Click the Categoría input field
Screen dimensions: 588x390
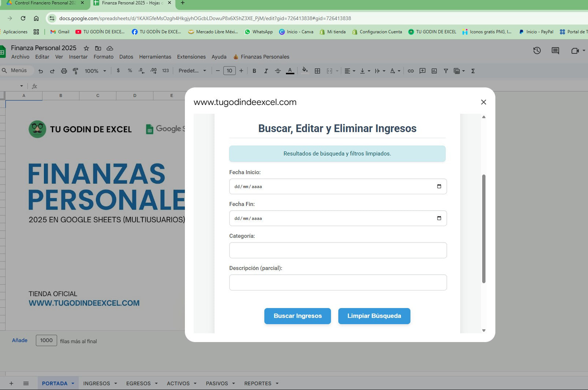click(x=338, y=250)
